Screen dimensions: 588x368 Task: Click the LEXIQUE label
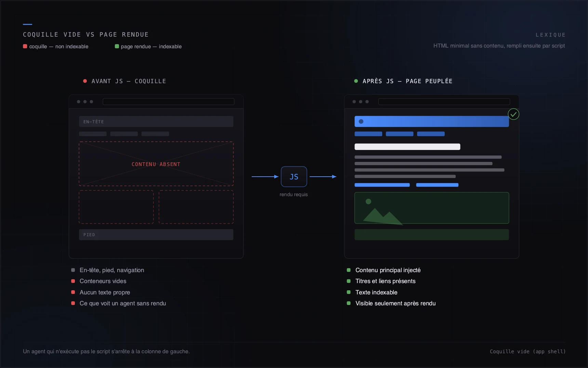(550, 35)
